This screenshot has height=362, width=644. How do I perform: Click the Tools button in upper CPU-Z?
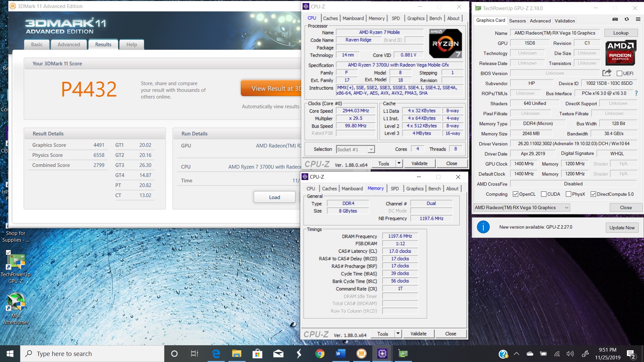[x=384, y=163]
